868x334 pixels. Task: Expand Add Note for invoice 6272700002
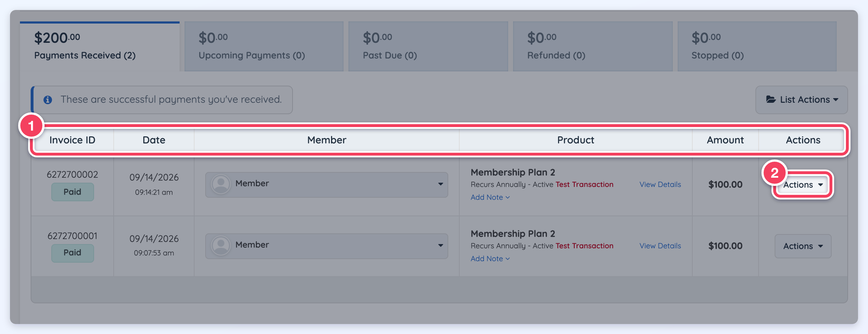point(490,197)
